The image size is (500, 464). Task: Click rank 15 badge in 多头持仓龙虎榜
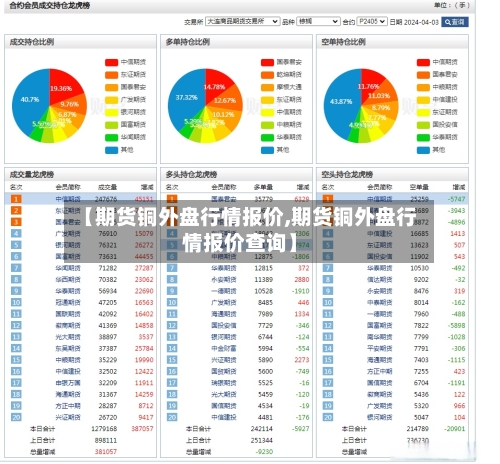point(172,360)
